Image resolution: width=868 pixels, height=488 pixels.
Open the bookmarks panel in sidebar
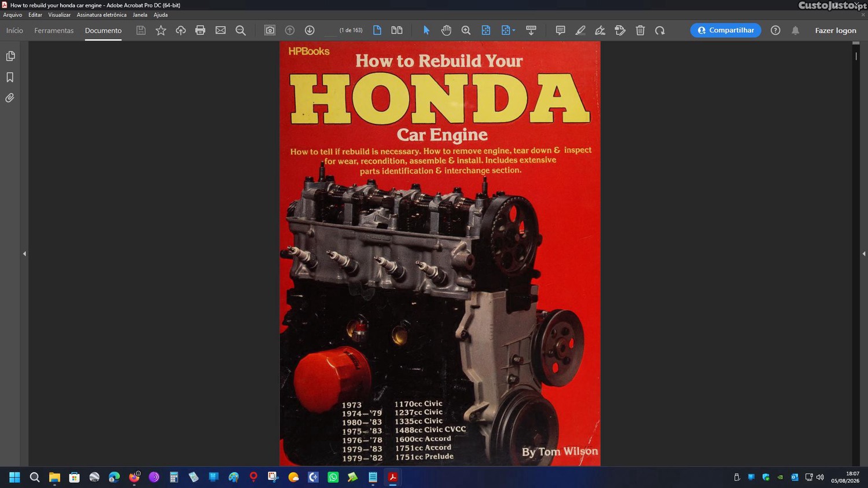click(x=10, y=77)
